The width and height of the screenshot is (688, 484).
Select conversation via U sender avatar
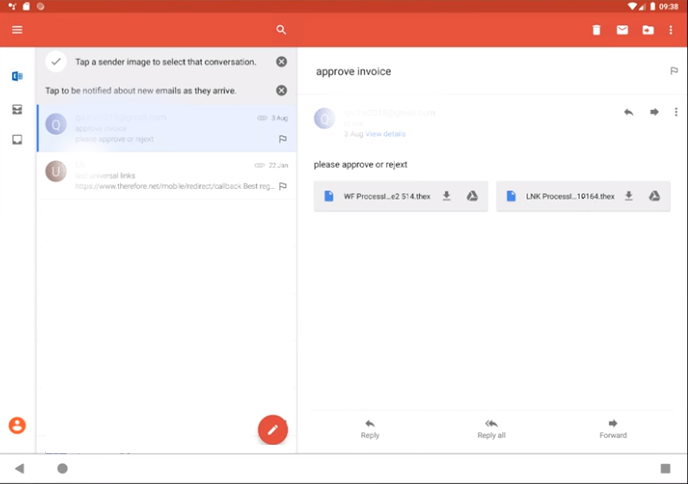pyautogui.click(x=56, y=171)
